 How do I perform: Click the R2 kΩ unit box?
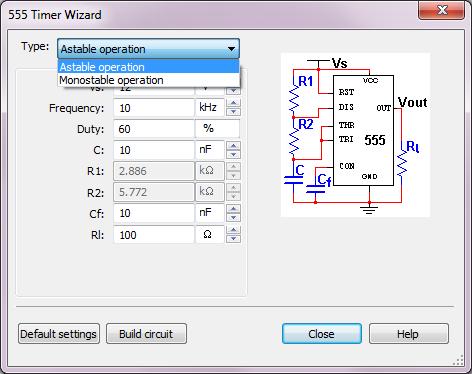pos(210,192)
